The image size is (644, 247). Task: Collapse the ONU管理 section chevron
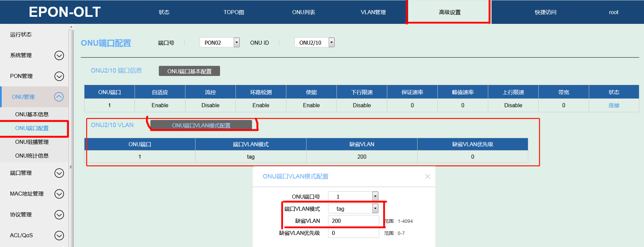59,97
